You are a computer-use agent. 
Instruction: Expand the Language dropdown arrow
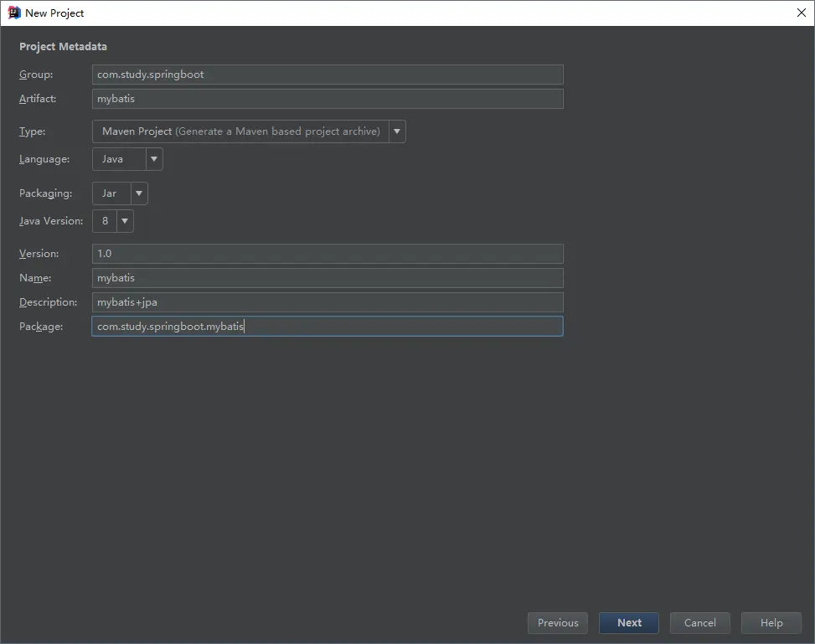tap(154, 159)
